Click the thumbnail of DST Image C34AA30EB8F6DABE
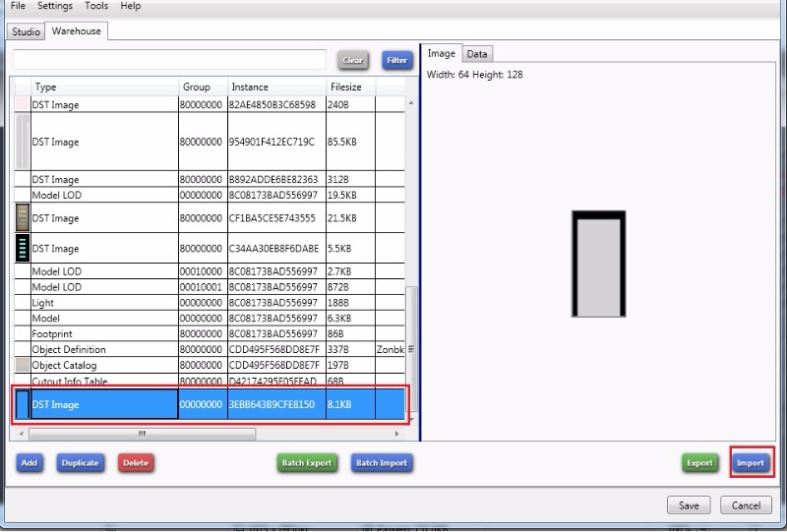This screenshot has width=787, height=532. (22, 248)
